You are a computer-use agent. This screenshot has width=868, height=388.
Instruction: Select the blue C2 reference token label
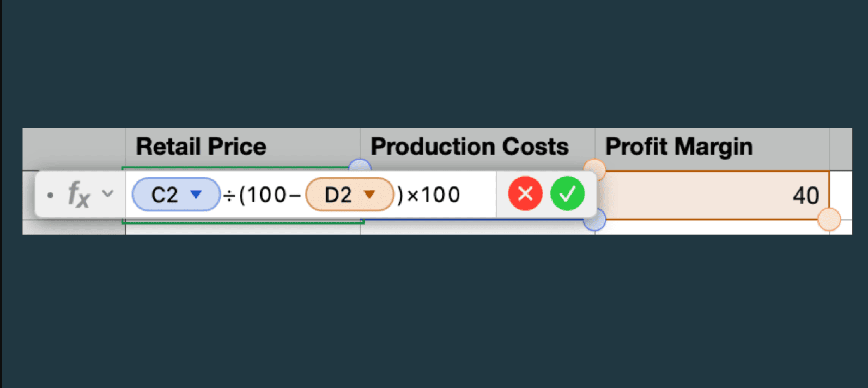(x=165, y=195)
